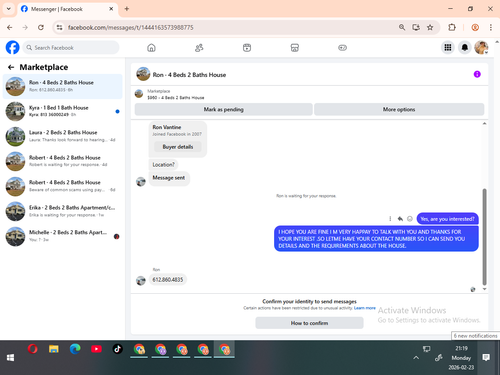
Task: Open the Friends icon in top navigation
Action: pos(199,48)
